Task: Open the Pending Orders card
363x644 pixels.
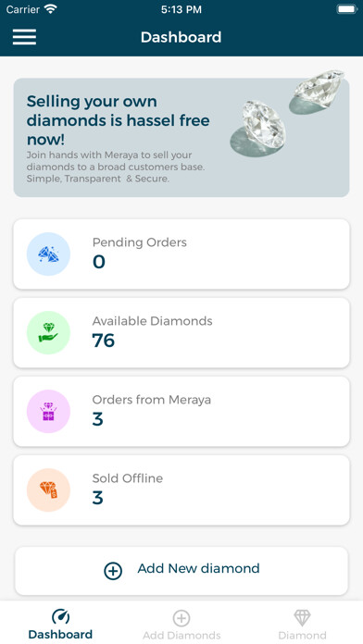Action: coord(181,254)
